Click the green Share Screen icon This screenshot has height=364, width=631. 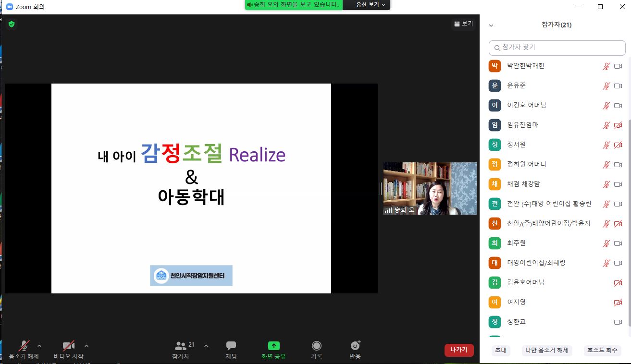click(273, 346)
